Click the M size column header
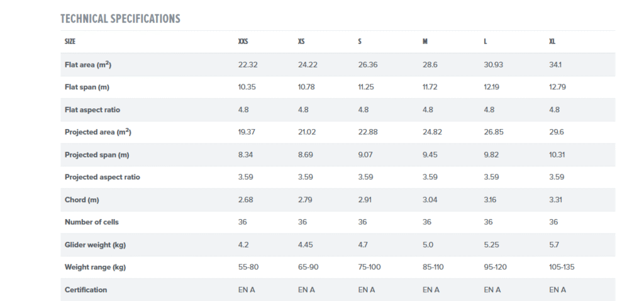The height and width of the screenshot is (301, 644). coord(425,42)
